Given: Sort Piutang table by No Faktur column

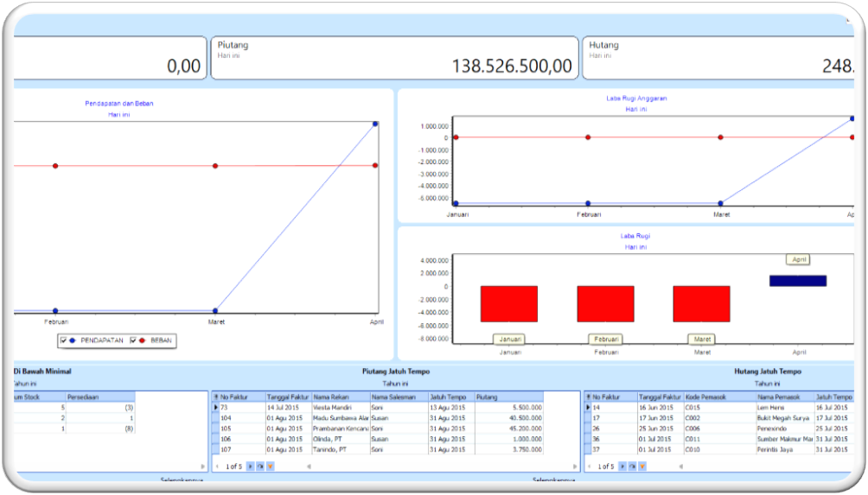Looking at the screenshot, I should 242,397.
